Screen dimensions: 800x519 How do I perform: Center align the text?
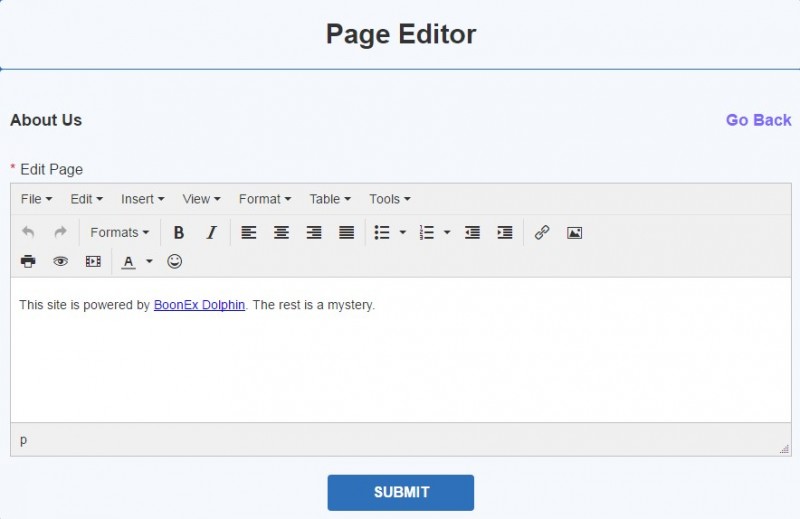tap(281, 233)
